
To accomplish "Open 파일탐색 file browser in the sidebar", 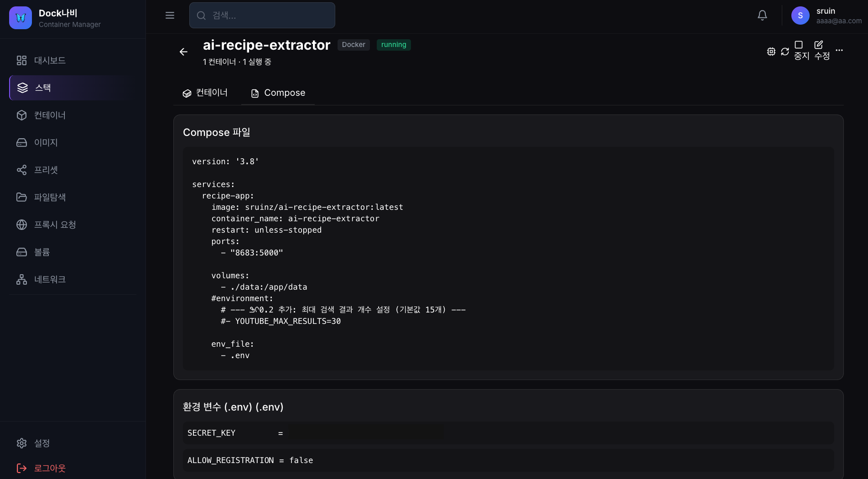I will (x=50, y=197).
